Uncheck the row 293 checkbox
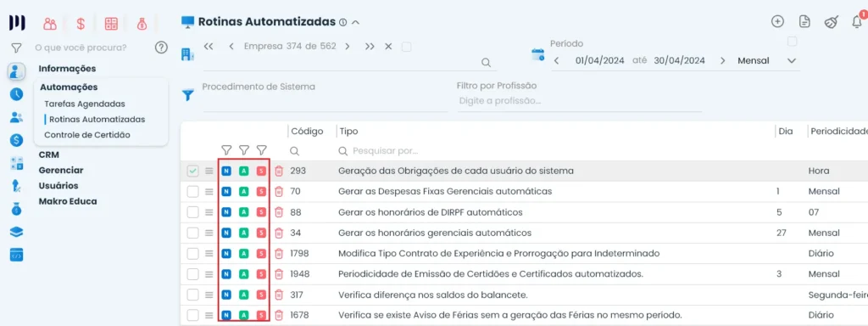 coord(192,171)
